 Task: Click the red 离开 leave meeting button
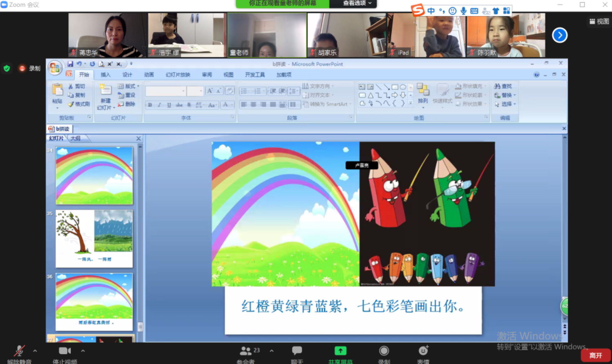click(x=595, y=355)
